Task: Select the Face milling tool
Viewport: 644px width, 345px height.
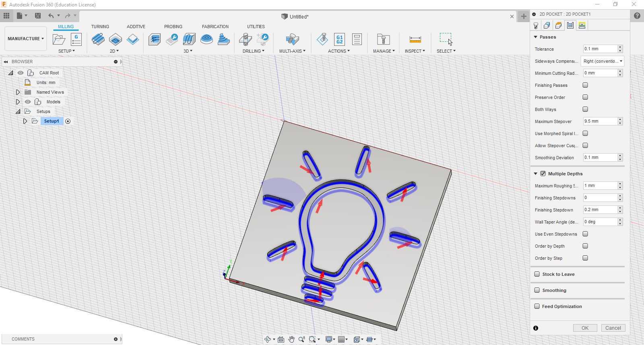Action: [x=133, y=39]
